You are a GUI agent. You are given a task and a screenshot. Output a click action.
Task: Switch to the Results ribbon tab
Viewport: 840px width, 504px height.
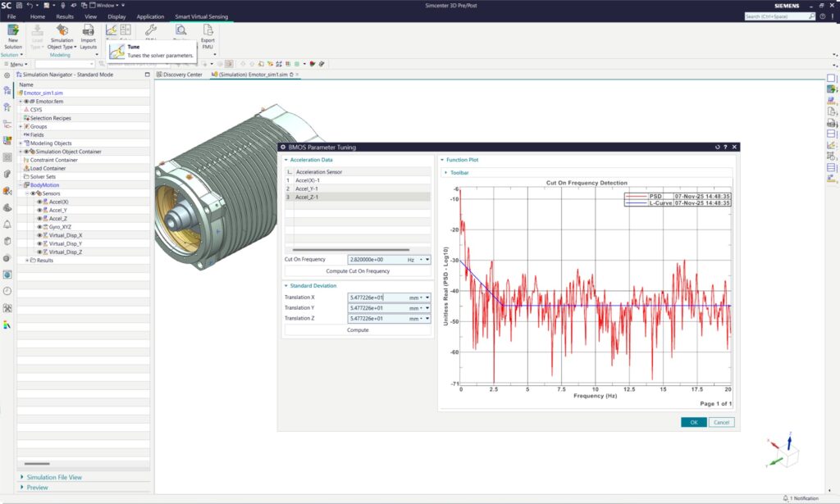click(x=65, y=16)
